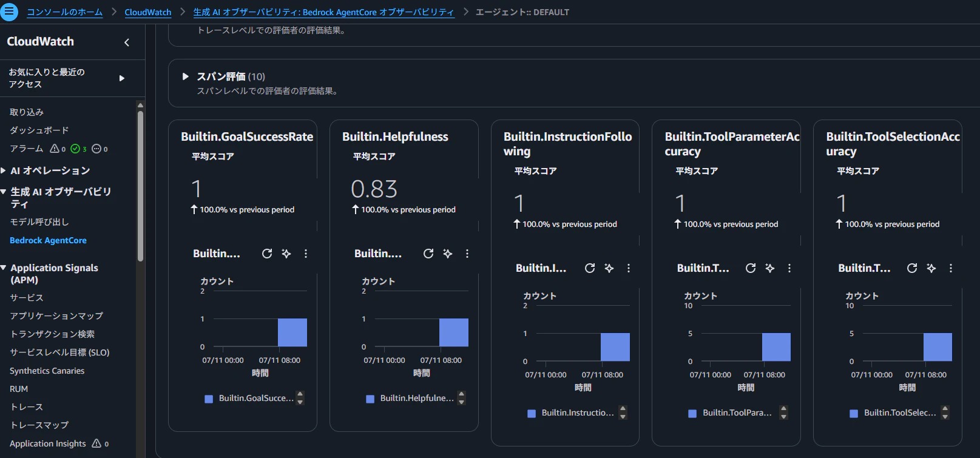The height and width of the screenshot is (458, 980).
Task: Open モデル呼び出し sidebar item
Action: coord(39,222)
